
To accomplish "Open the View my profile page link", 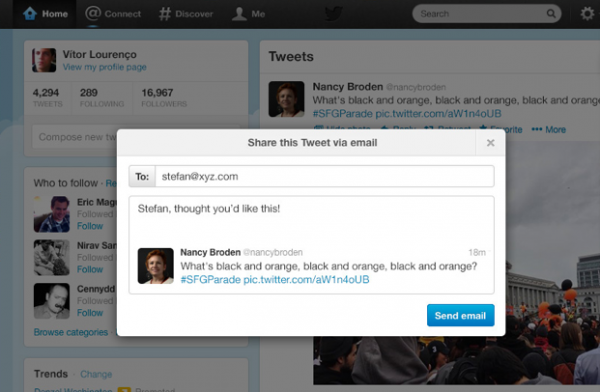I will 104,67.
